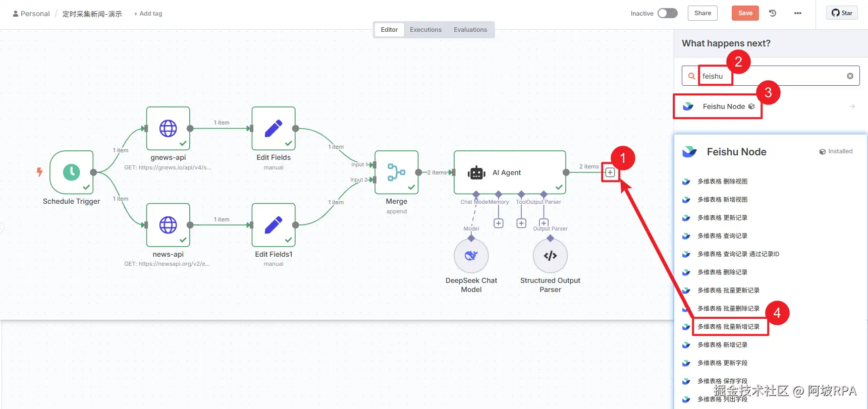The height and width of the screenshot is (409, 868).
Task: Open the DeepSeek Chat Model node
Action: [471, 256]
